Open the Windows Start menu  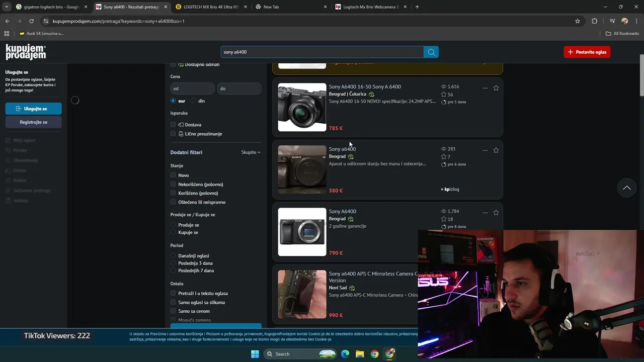[x=255, y=354]
